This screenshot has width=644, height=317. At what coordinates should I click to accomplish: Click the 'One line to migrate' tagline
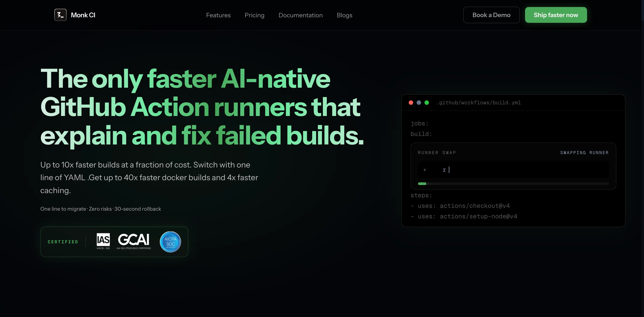click(x=101, y=209)
